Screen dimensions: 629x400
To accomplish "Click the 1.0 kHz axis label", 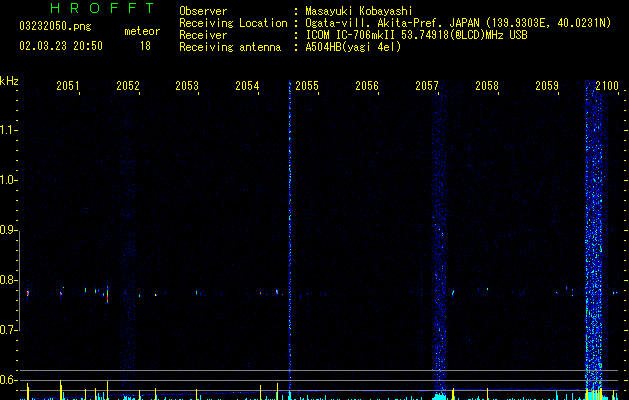I will coord(8,180).
